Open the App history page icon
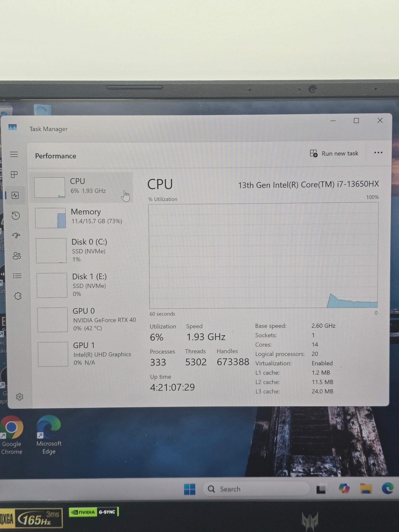Image resolution: width=399 pixels, height=532 pixels. coord(16,215)
